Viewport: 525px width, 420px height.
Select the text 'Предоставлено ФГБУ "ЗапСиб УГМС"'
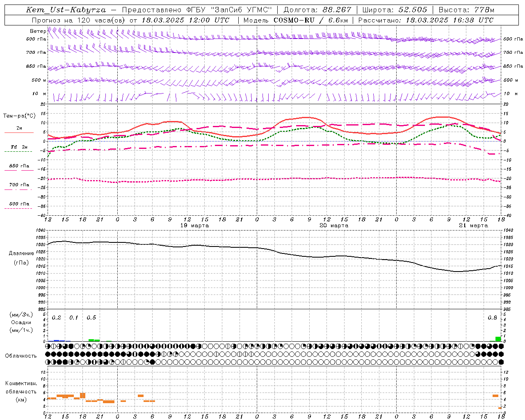pyautogui.click(x=197, y=10)
